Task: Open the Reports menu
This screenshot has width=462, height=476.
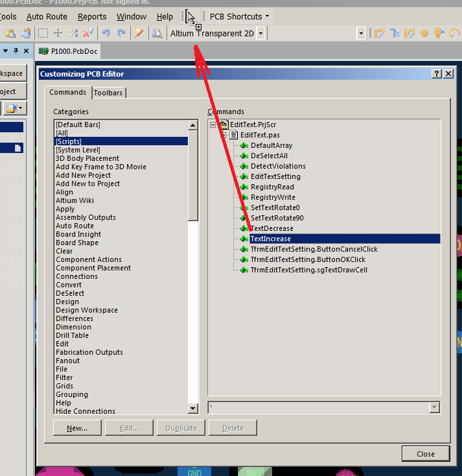Action: [x=92, y=17]
